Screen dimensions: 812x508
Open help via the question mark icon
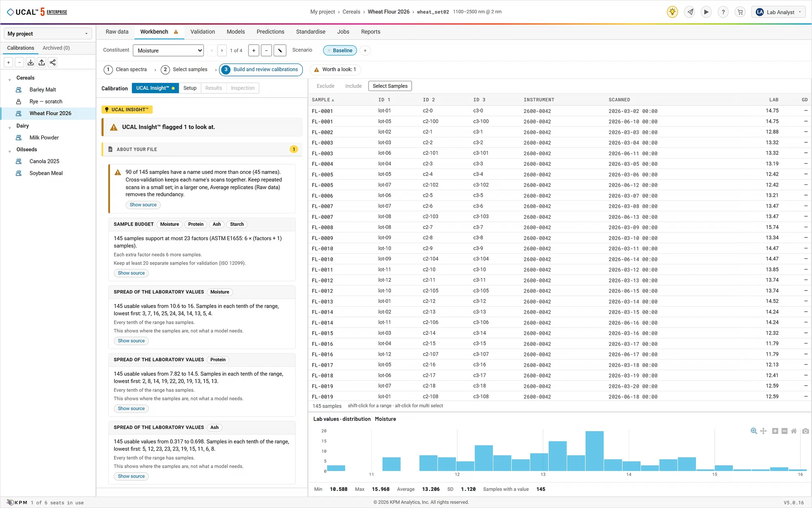(x=723, y=12)
